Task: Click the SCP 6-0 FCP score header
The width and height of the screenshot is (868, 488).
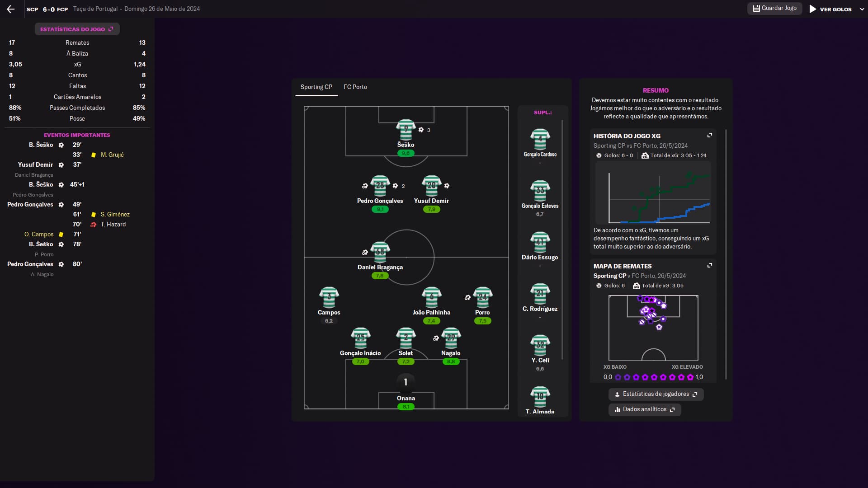Action: coord(47,9)
